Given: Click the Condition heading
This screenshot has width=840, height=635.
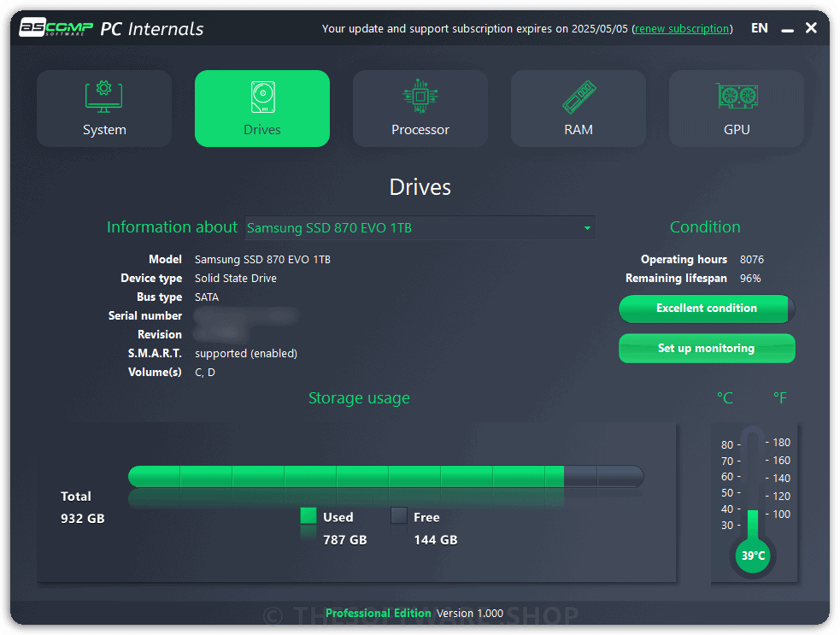Looking at the screenshot, I should pos(705,227).
